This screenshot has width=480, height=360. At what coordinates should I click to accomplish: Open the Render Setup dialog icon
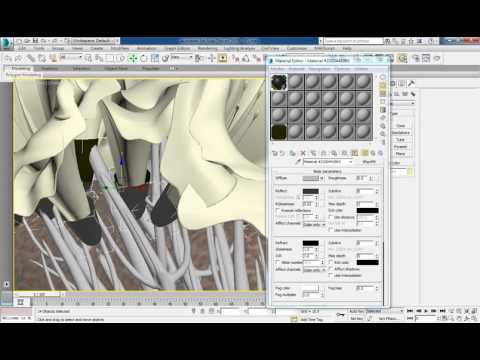[x=416, y=59]
